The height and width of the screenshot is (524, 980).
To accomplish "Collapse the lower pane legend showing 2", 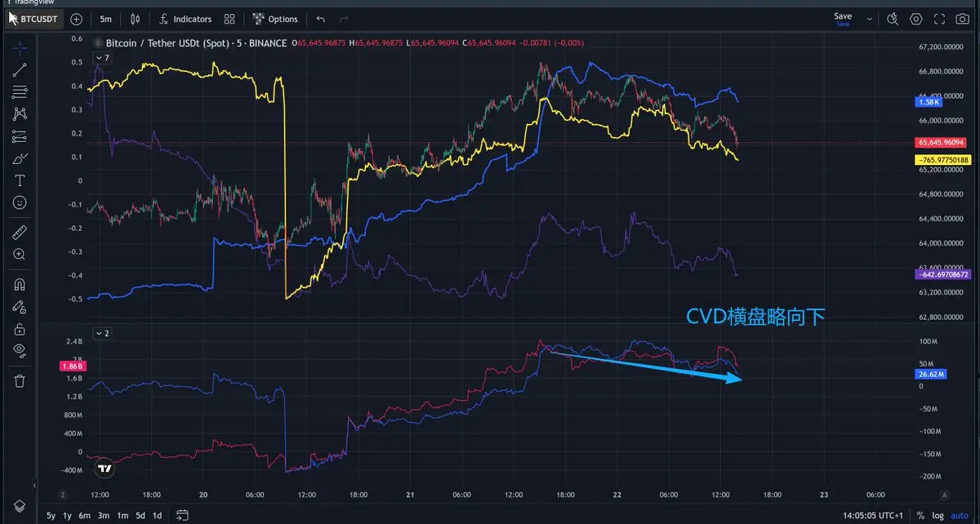I will [x=102, y=333].
